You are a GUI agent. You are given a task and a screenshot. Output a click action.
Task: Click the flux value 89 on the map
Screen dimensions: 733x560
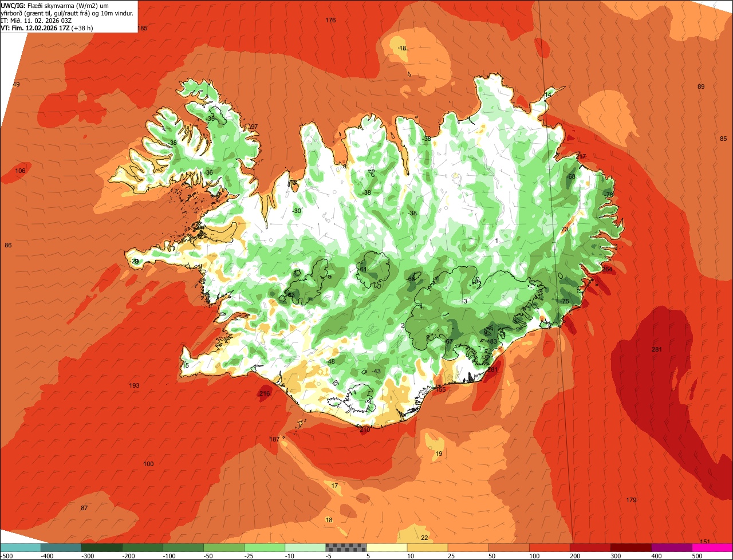coord(701,86)
